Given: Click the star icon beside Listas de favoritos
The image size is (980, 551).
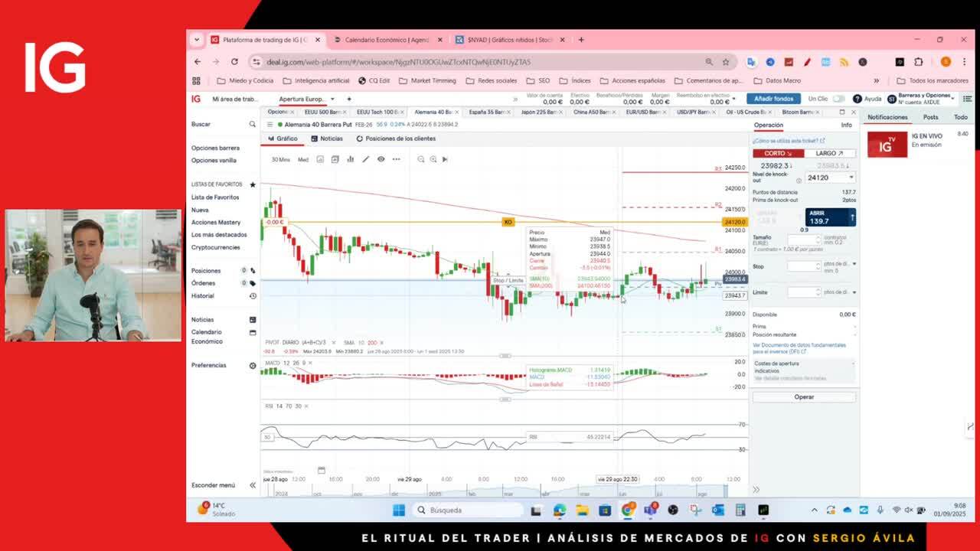Looking at the screenshot, I should (x=253, y=184).
